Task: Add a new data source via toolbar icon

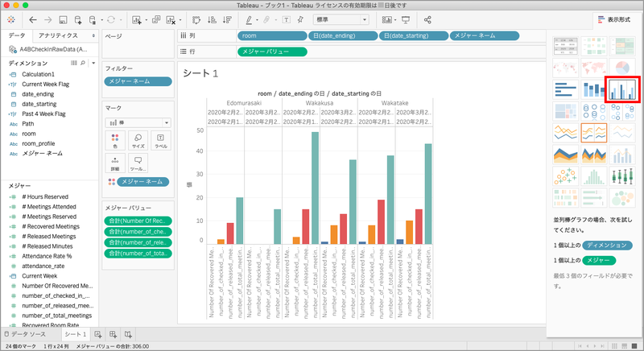Action: pyautogui.click(x=78, y=19)
